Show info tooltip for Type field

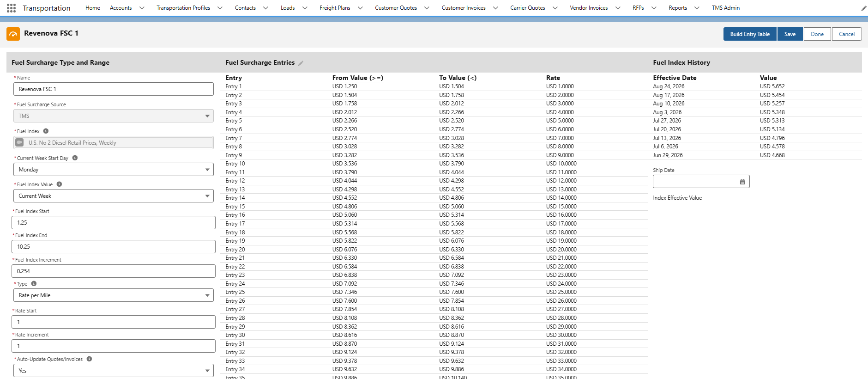click(x=34, y=283)
